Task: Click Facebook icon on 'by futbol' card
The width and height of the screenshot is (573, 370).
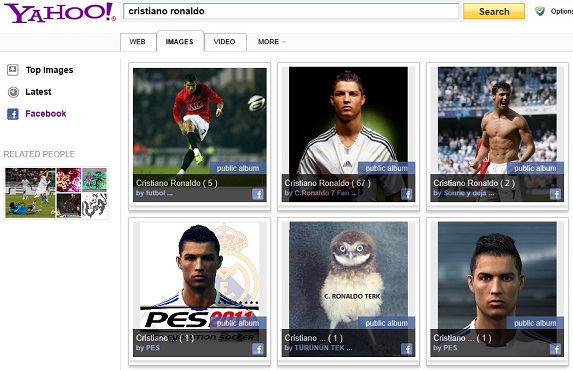Action: pos(258,194)
